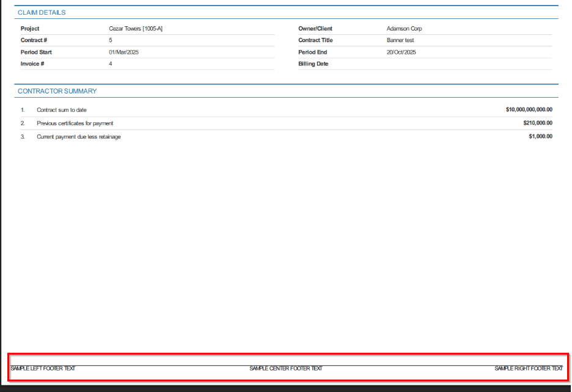Select the Contract # label
572x392 pixels.
click(x=34, y=40)
